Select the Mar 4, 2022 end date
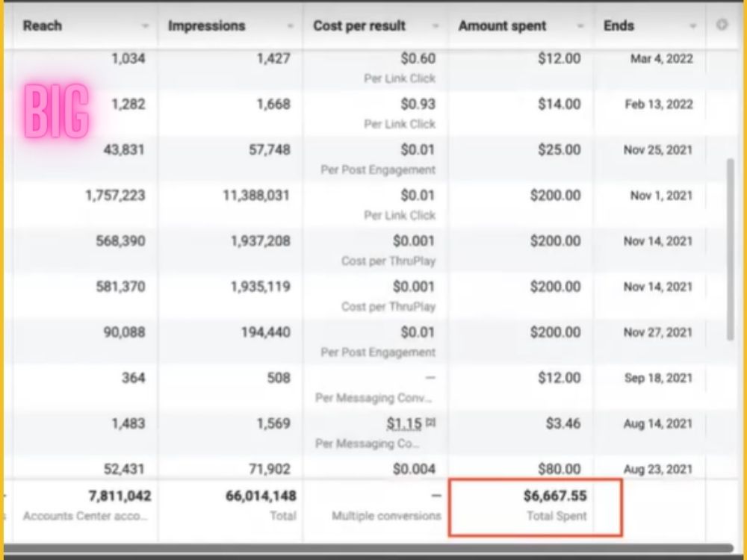 click(x=661, y=58)
